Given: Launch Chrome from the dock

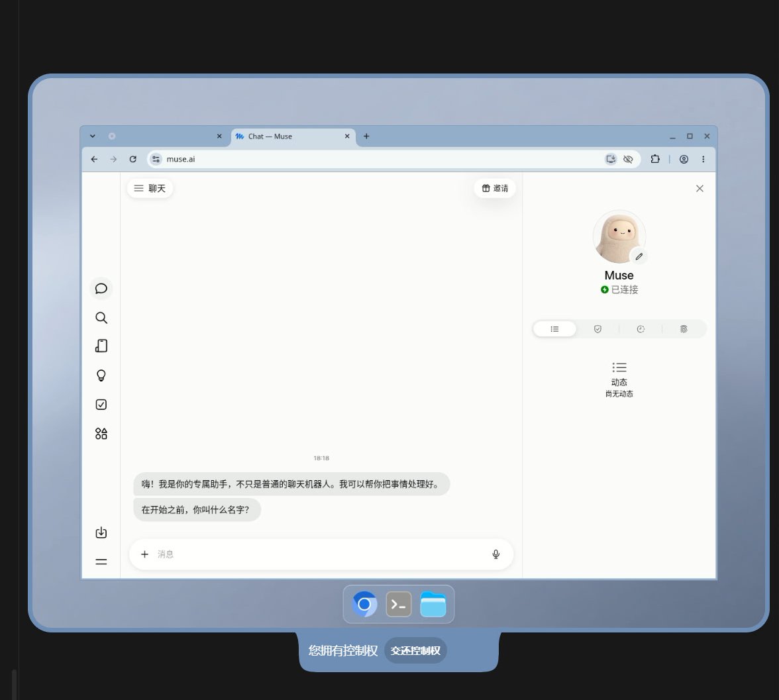Looking at the screenshot, I should click(364, 604).
